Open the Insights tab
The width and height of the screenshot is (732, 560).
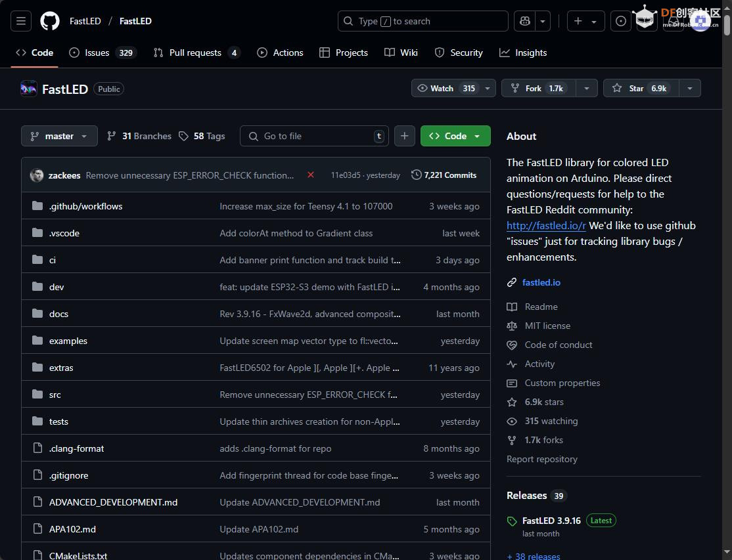[x=523, y=53]
